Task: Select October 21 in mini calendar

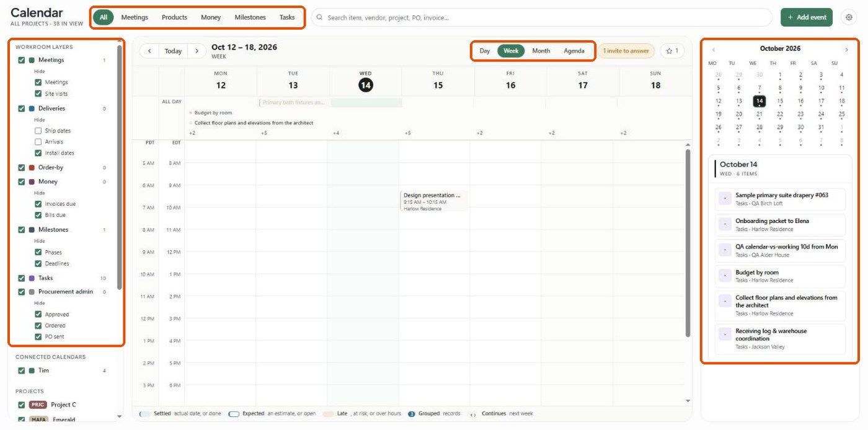Action: (x=759, y=115)
